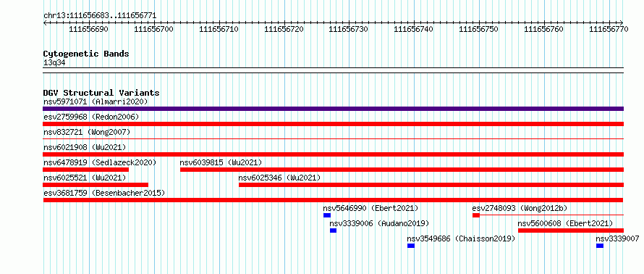Image resolution: width=644 pixels, height=274 pixels.
Task: Open nsv3339006 (Audano2019) variant
Action: (379, 223)
